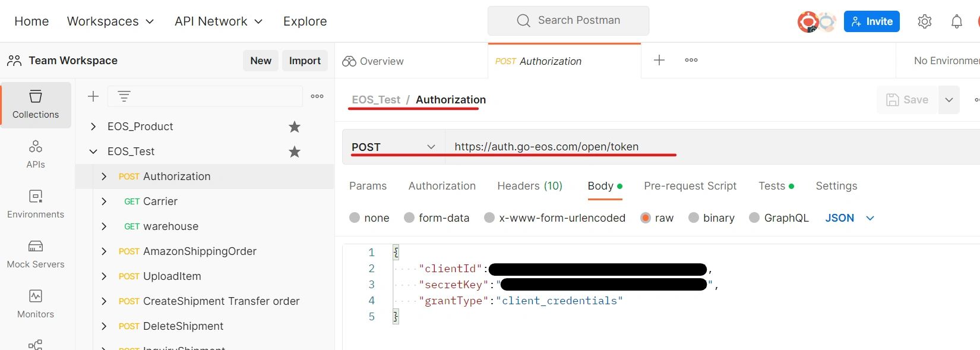Open the POST method dropdown
This screenshot has height=350, width=980.
(394, 147)
